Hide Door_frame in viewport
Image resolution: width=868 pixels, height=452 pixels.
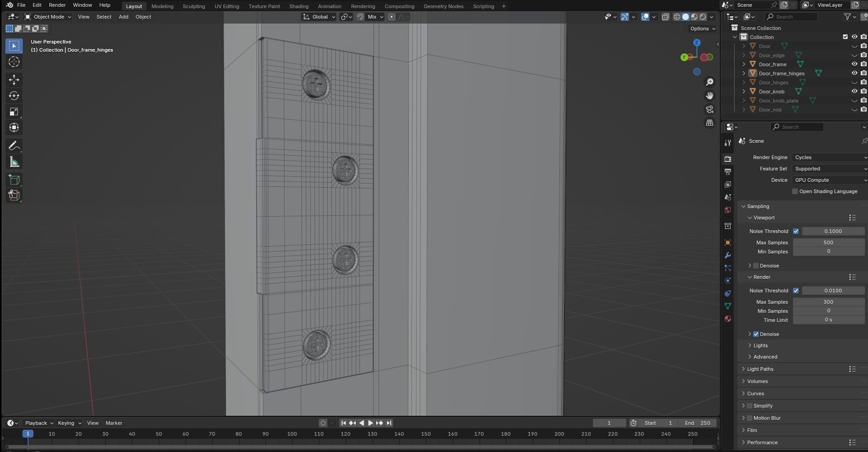pyautogui.click(x=854, y=64)
